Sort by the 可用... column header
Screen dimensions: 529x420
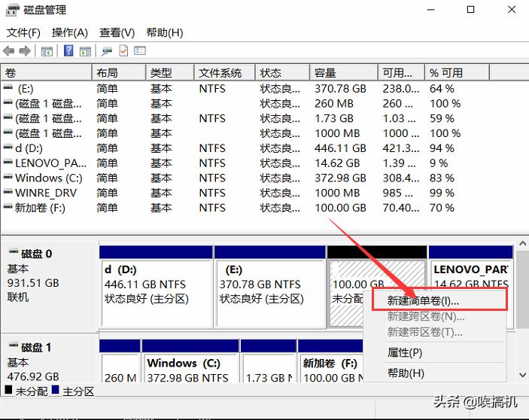(x=401, y=73)
